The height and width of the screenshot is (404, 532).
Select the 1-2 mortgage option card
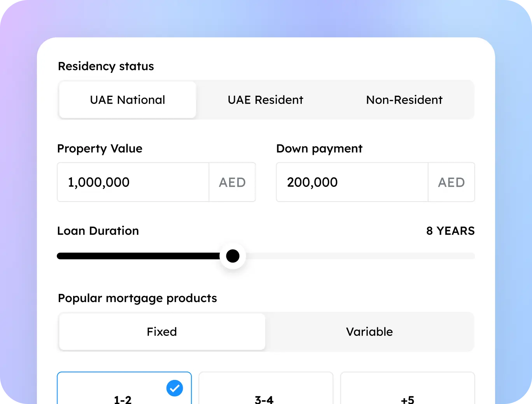point(123,393)
